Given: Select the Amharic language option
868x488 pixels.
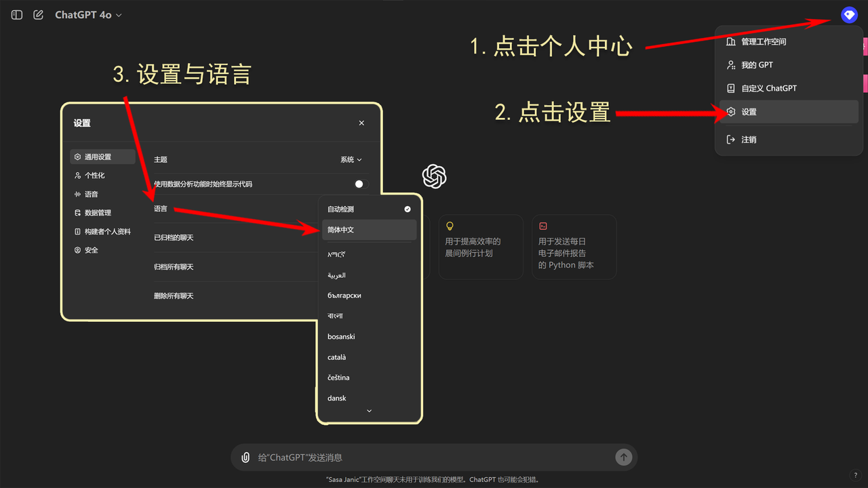Looking at the screenshot, I should 370,255.
